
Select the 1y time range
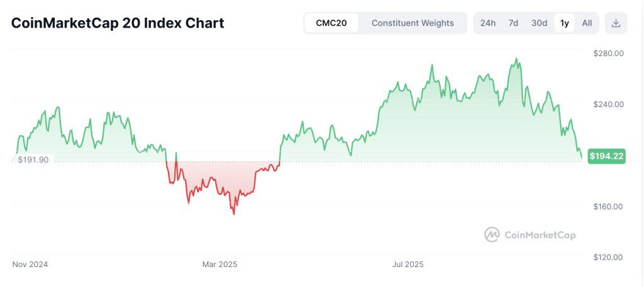coord(565,23)
